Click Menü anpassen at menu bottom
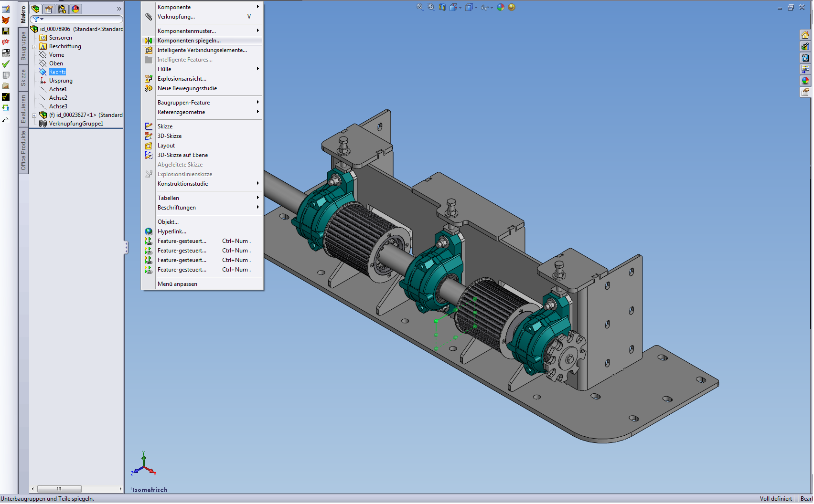814x504 pixels. click(x=177, y=284)
